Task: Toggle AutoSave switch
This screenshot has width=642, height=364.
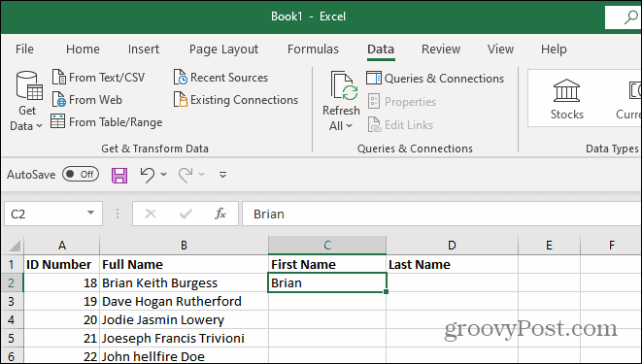Action: 81,174
